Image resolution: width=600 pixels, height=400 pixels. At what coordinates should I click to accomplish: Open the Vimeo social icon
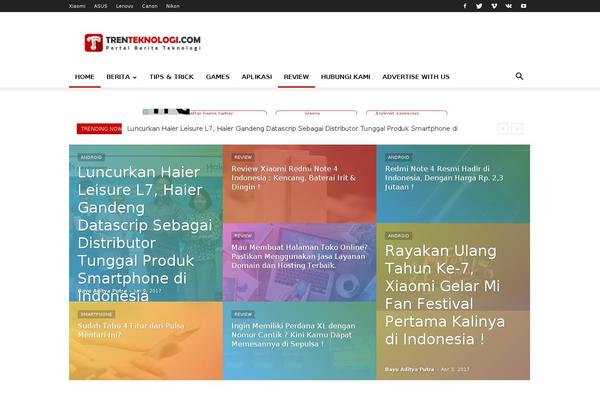[x=494, y=6]
